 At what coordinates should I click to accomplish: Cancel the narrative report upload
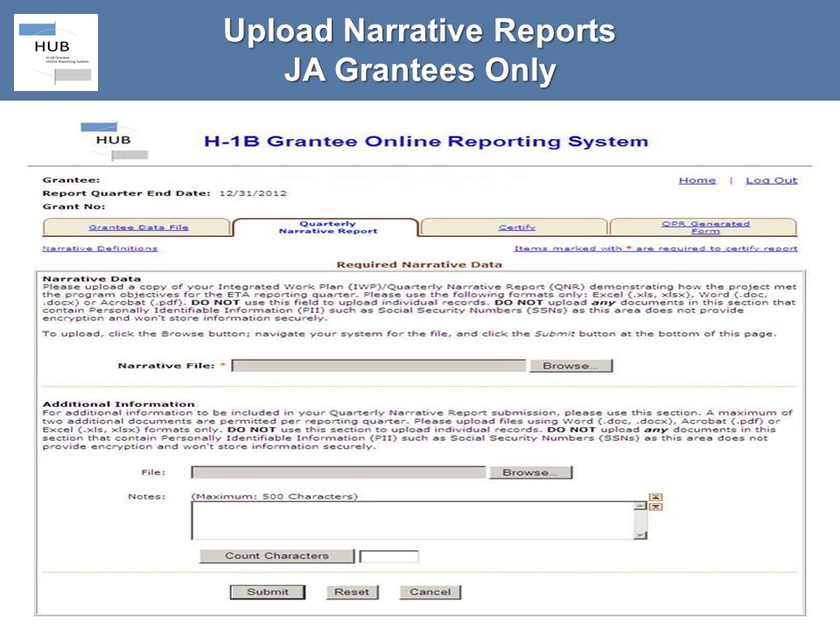click(x=430, y=592)
